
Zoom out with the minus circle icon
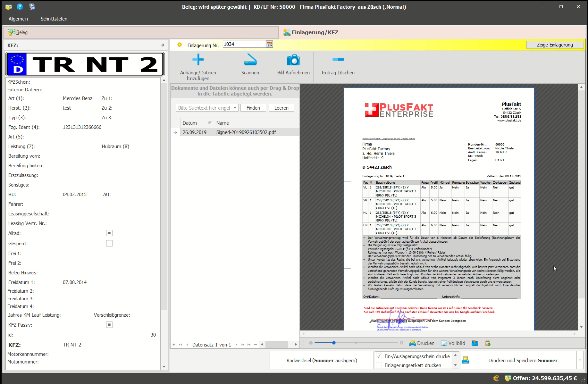pyautogui.click(x=311, y=343)
